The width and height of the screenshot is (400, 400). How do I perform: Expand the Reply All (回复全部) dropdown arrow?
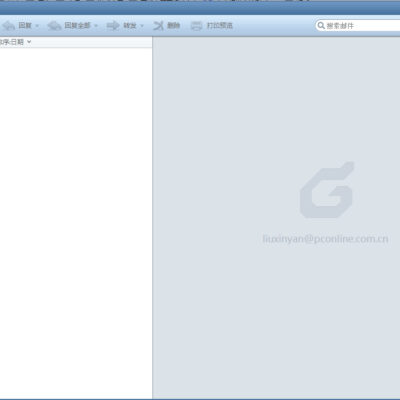[96, 26]
